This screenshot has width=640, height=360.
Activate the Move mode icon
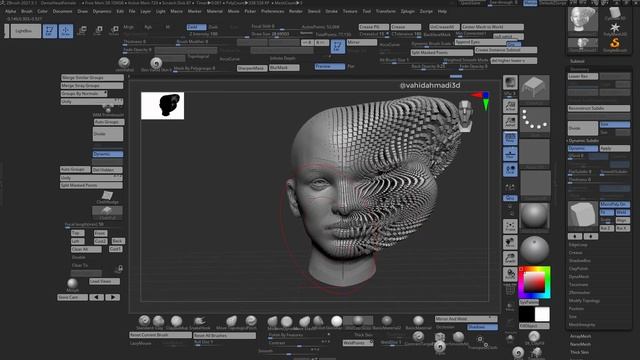[82, 31]
